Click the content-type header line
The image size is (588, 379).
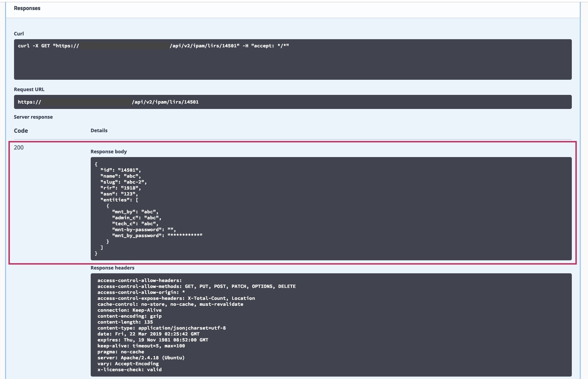coord(161,328)
